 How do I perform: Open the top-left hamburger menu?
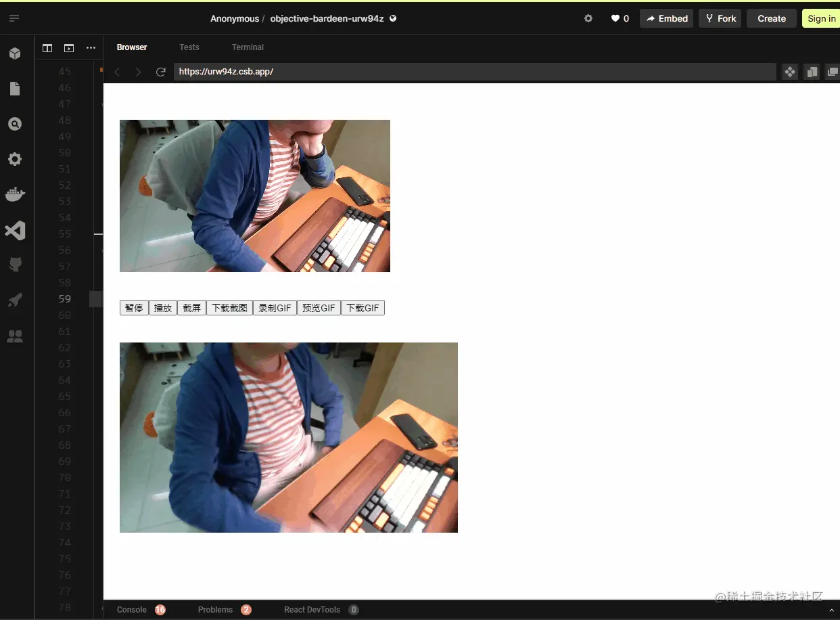coord(14,18)
